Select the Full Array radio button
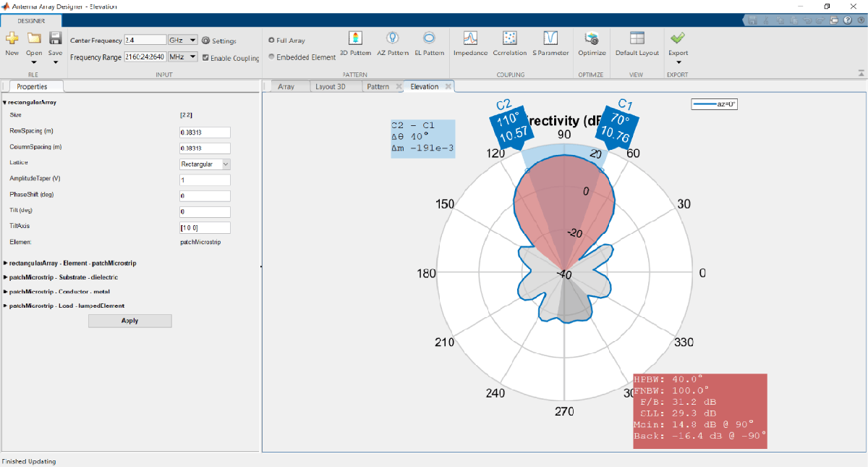Image resolution: width=868 pixels, height=467 pixels. coord(271,41)
